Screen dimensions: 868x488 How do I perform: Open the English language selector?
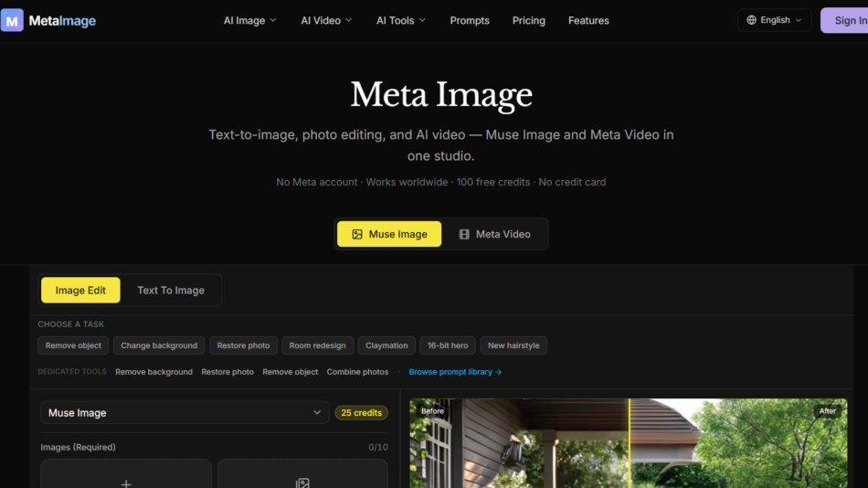point(774,20)
